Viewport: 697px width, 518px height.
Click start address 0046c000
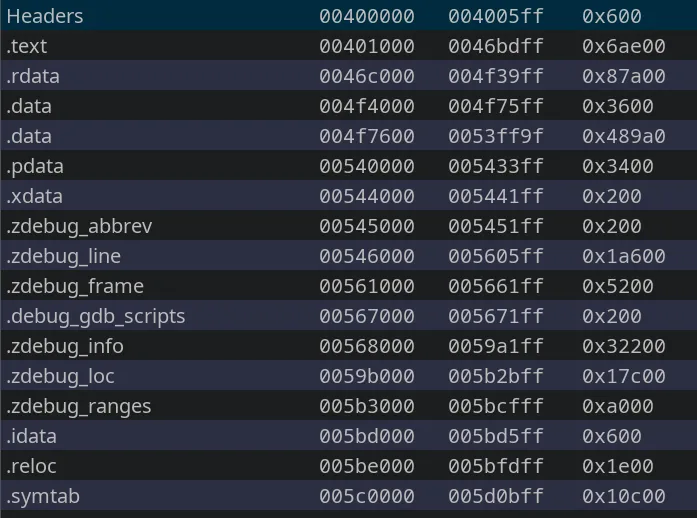(367, 76)
